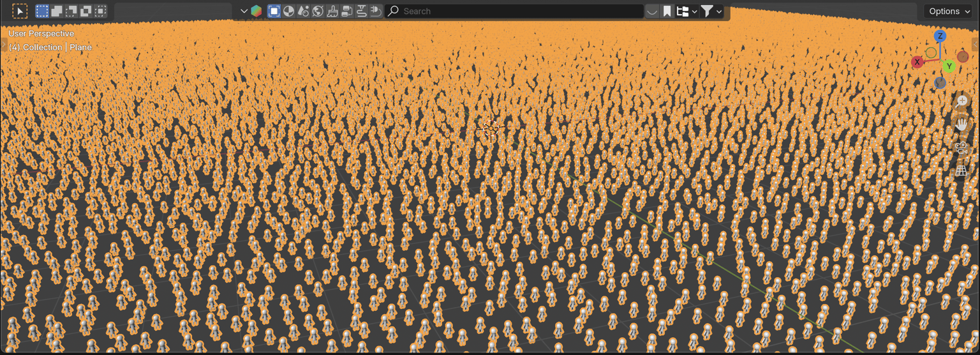Image resolution: width=980 pixels, height=355 pixels.
Task: Snap view to Z axis on gizmo
Action: [x=940, y=36]
